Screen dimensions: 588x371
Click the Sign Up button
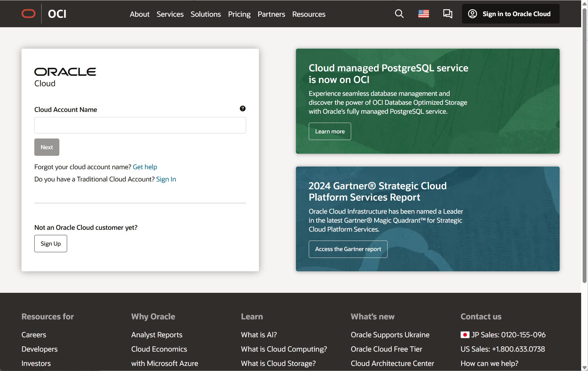pyautogui.click(x=51, y=244)
